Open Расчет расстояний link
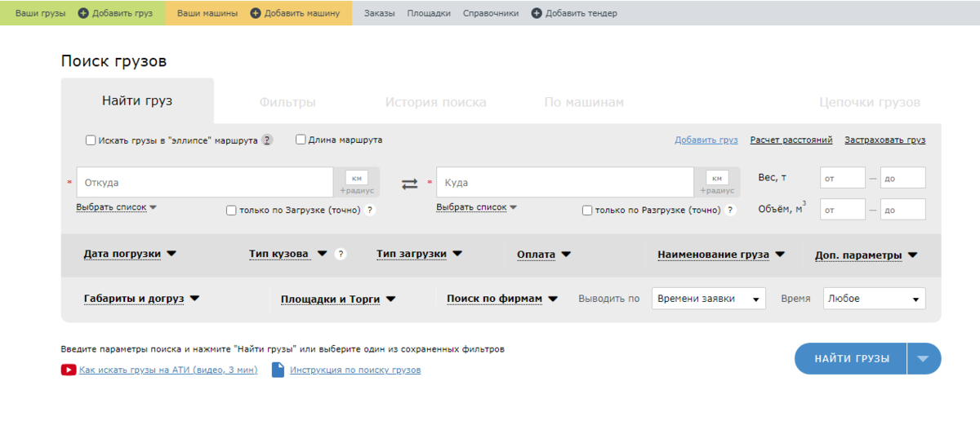Viewport: 980px width, 430px height. (x=791, y=140)
